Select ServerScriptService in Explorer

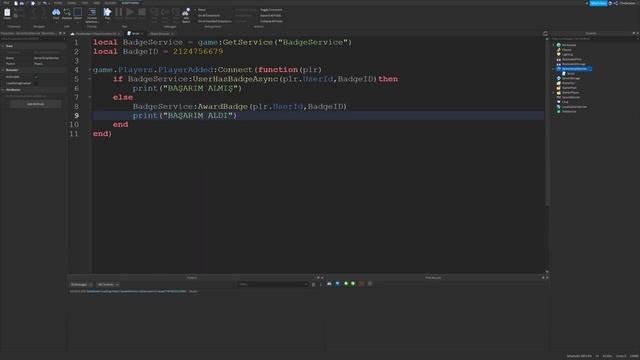pos(574,69)
